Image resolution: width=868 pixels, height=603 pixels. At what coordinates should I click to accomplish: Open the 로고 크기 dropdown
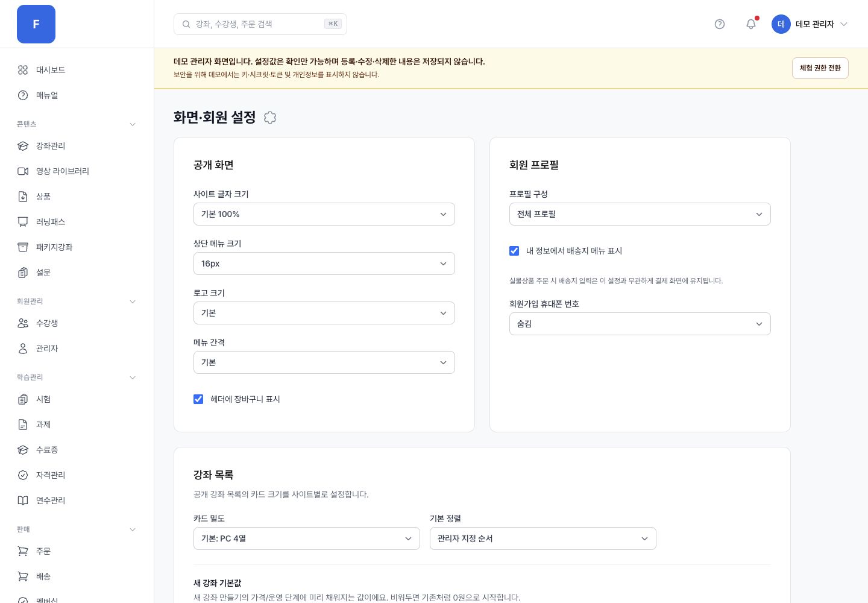tap(324, 313)
